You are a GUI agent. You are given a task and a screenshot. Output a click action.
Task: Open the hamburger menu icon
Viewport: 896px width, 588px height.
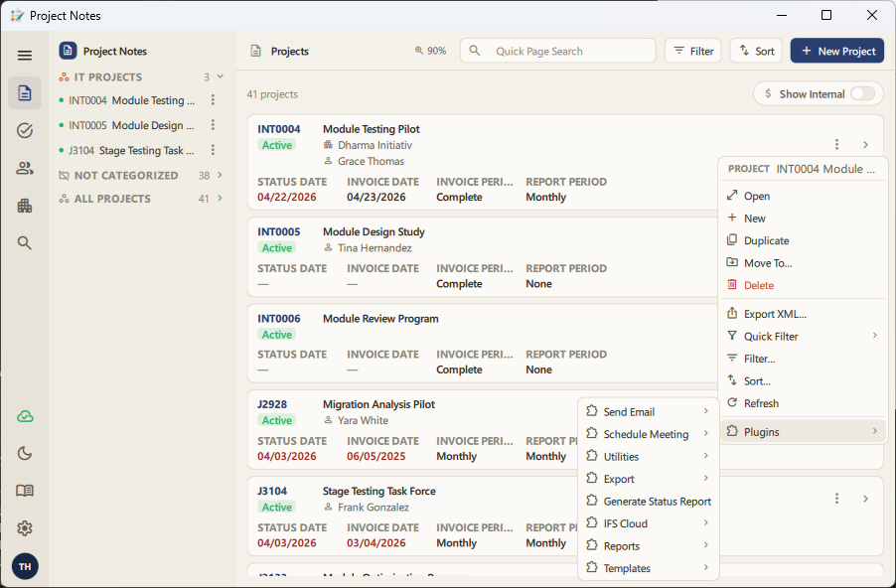[25, 56]
